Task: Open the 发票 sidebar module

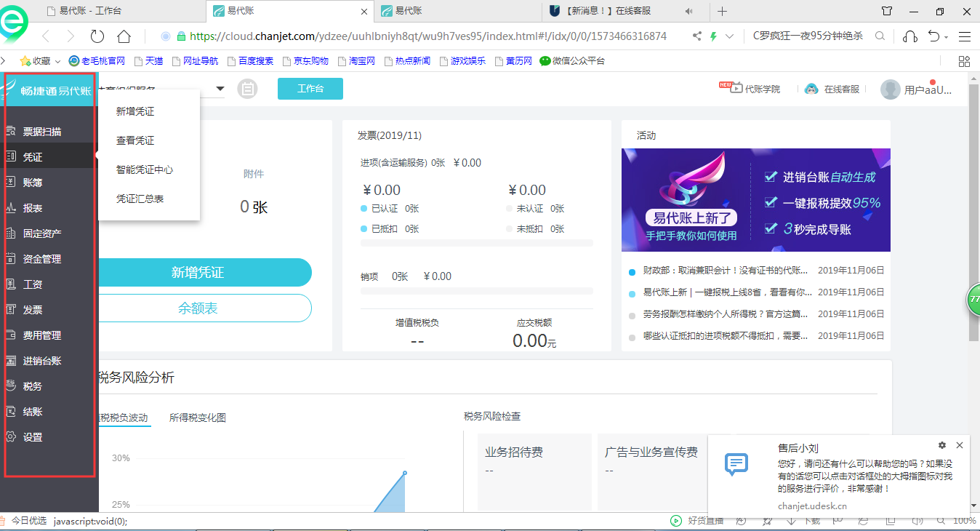Action: [33, 310]
